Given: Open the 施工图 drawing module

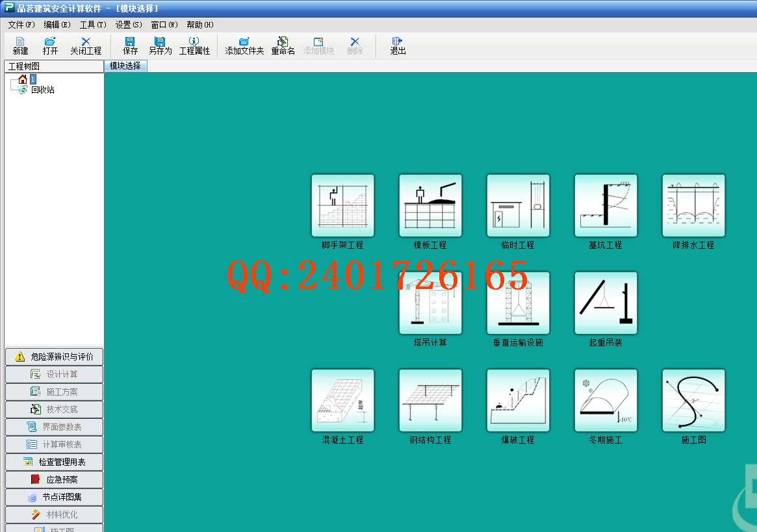Looking at the screenshot, I should 693,401.
